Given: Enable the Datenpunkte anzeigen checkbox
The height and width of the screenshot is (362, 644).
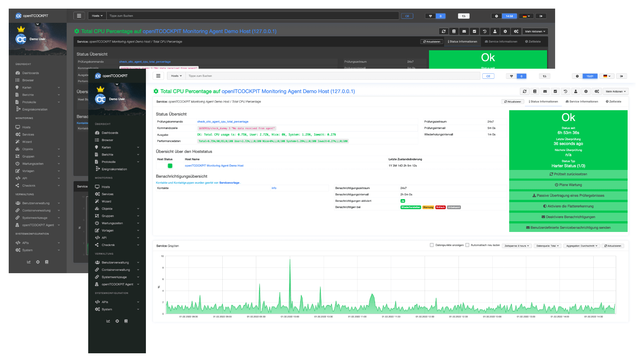Looking at the screenshot, I should pyautogui.click(x=432, y=245).
